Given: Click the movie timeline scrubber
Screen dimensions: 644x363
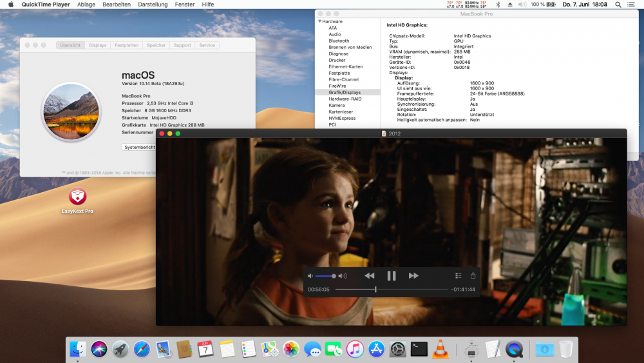Looking at the screenshot, I should coord(392,289).
